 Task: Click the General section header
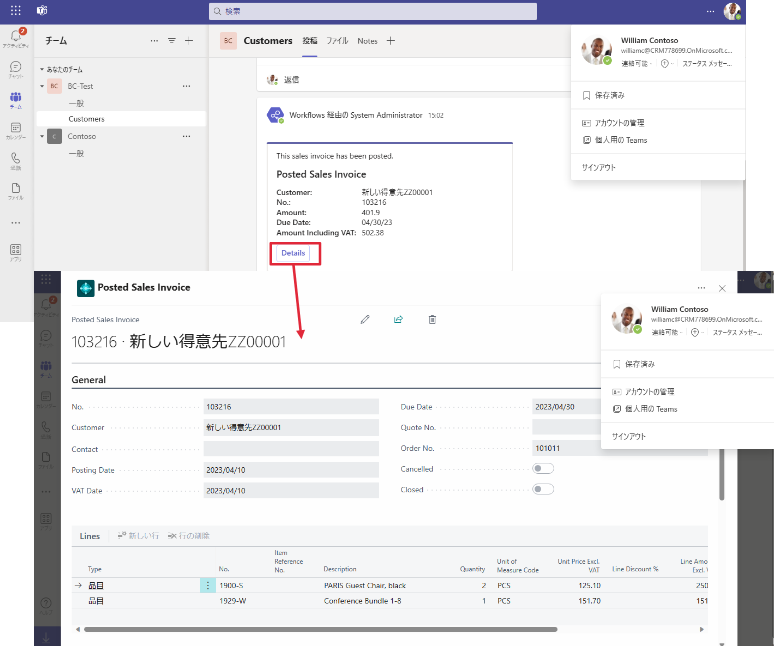tap(88, 380)
